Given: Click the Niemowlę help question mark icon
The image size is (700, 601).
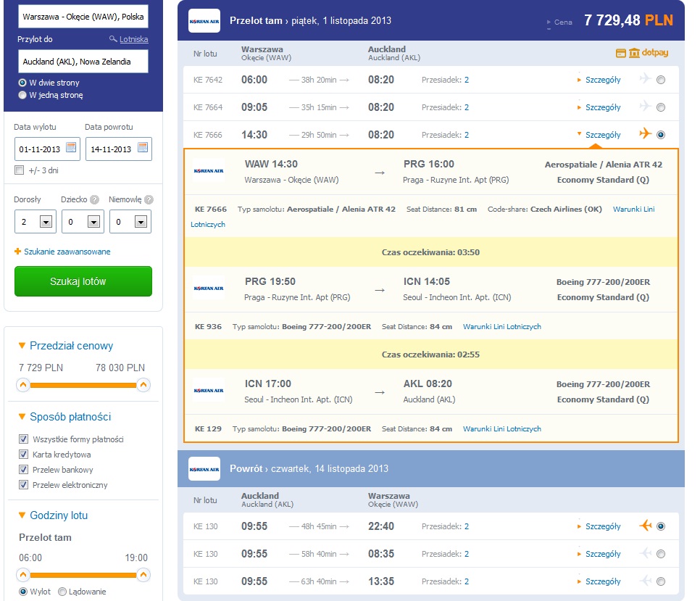Looking at the screenshot, I should 149,199.
